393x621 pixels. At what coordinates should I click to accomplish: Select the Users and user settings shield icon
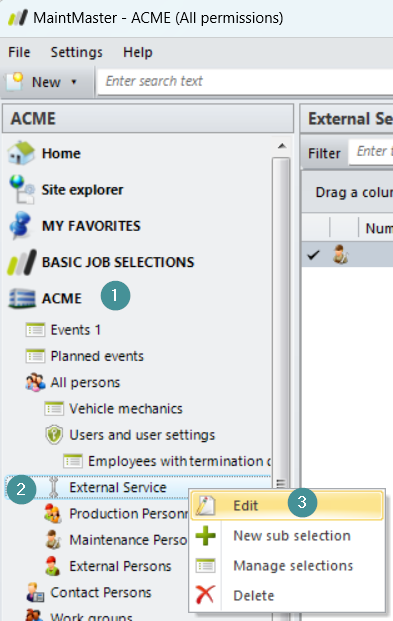click(54, 434)
